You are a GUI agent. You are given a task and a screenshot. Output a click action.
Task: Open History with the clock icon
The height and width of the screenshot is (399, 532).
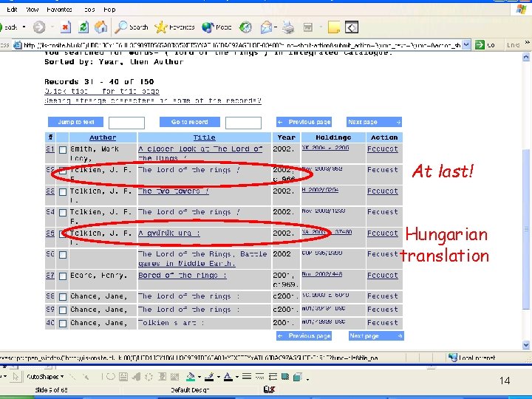[x=245, y=27]
